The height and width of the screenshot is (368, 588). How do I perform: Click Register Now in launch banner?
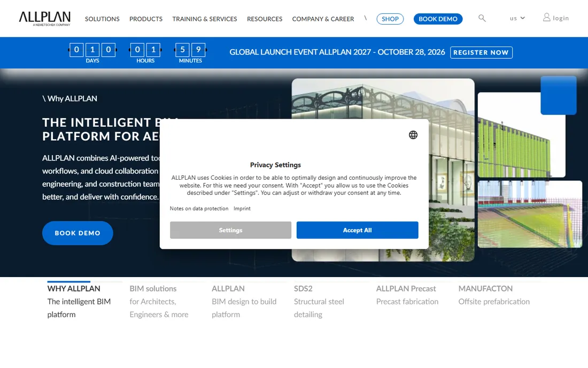[481, 52]
